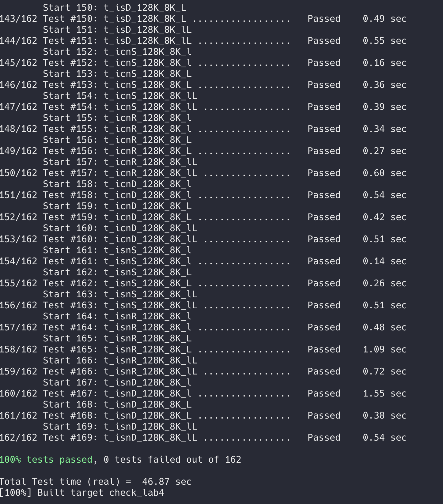Viewport: 443px width, 504px height.
Task: Click the 0.38 sec timing value
Action: tap(384, 416)
